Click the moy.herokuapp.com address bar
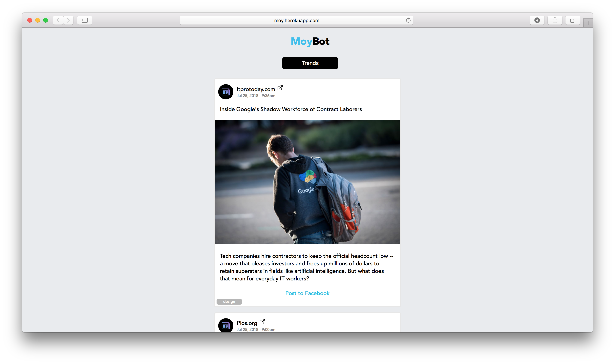615x364 pixels. pyautogui.click(x=296, y=20)
